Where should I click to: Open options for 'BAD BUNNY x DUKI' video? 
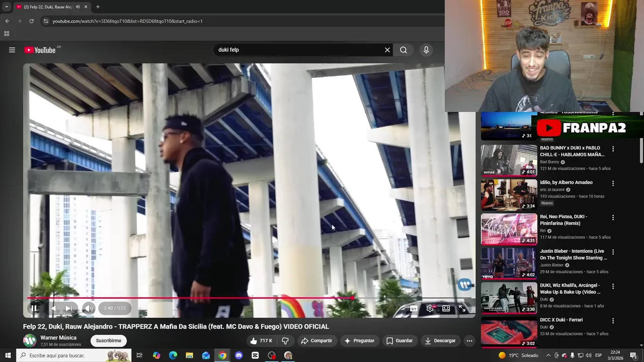(x=613, y=149)
